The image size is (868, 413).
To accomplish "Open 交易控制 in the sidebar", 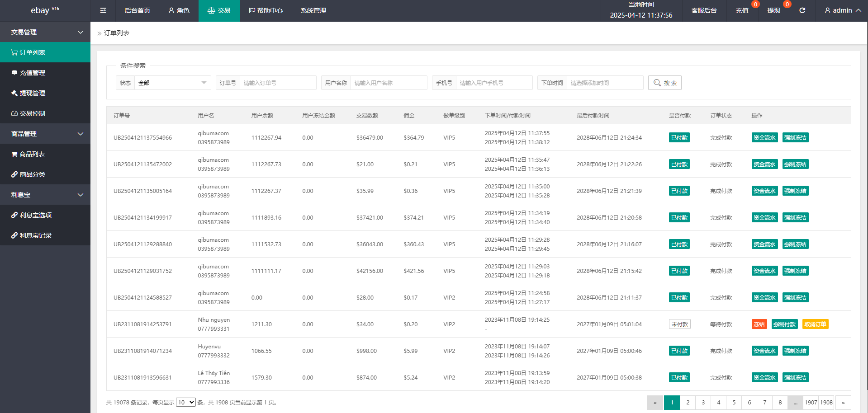I will click(x=32, y=113).
